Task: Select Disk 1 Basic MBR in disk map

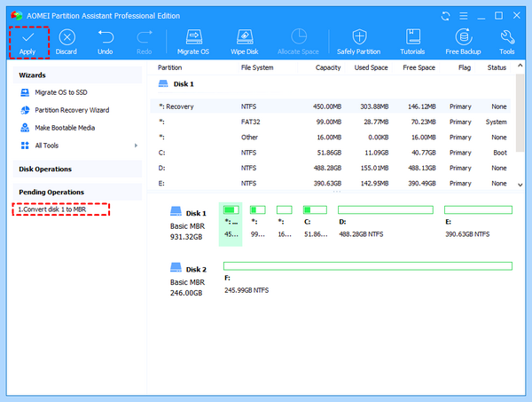Action: (x=188, y=224)
